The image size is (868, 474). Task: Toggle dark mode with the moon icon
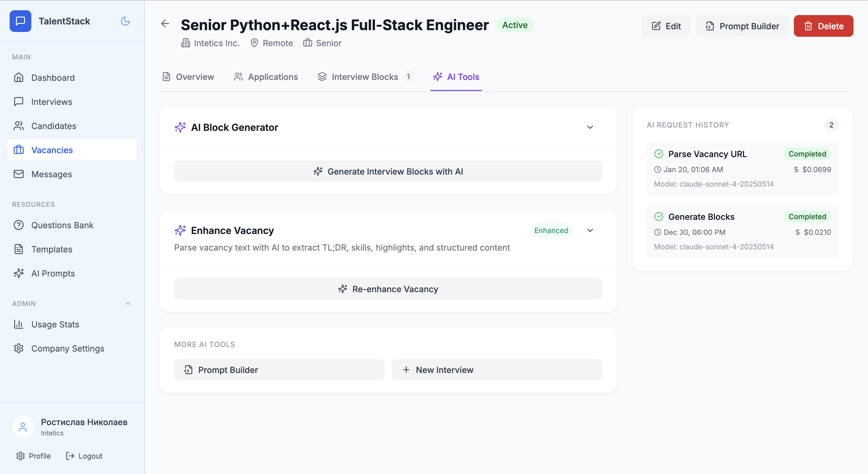[125, 21]
